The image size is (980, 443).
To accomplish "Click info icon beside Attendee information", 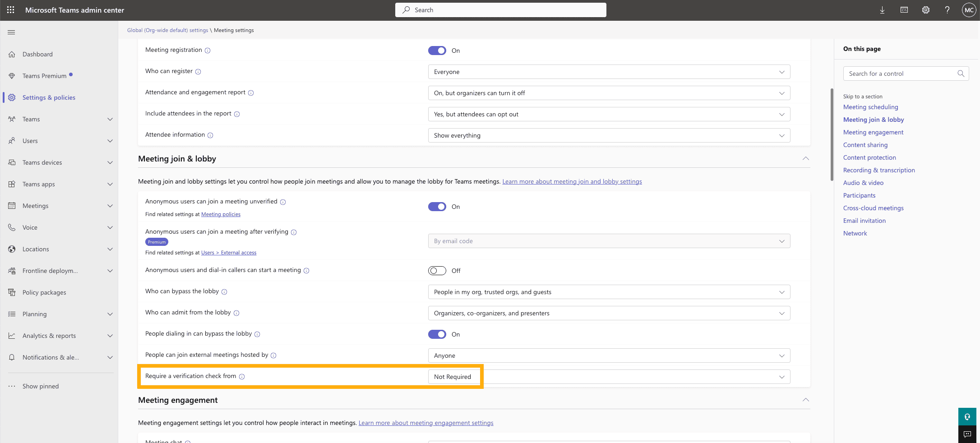I will point(210,135).
